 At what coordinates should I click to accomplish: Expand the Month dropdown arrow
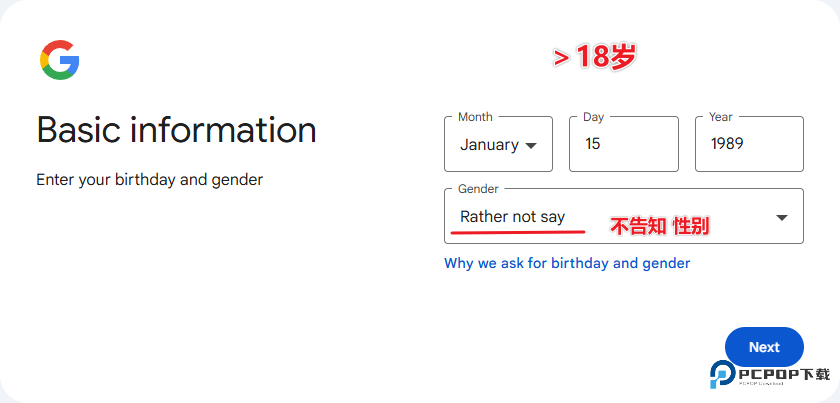[x=531, y=145]
